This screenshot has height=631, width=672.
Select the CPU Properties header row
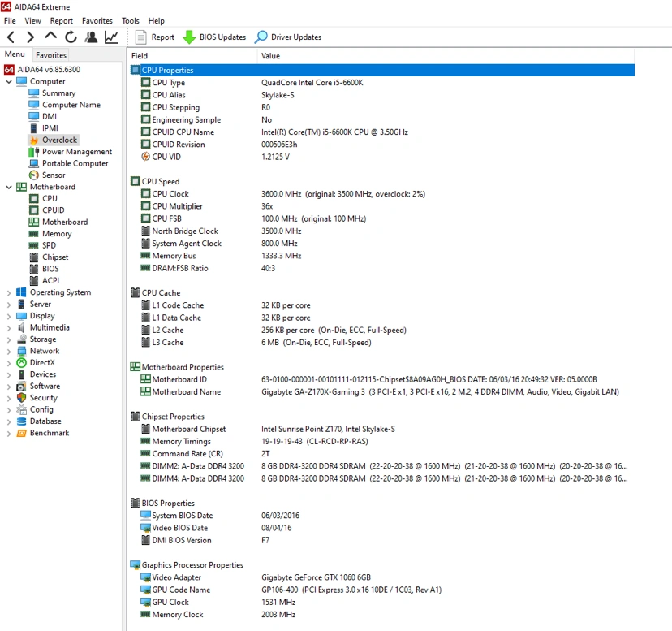click(x=382, y=70)
